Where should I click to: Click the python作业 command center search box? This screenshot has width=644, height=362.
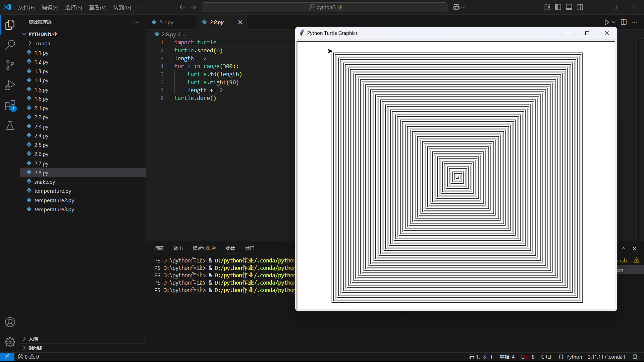(324, 7)
